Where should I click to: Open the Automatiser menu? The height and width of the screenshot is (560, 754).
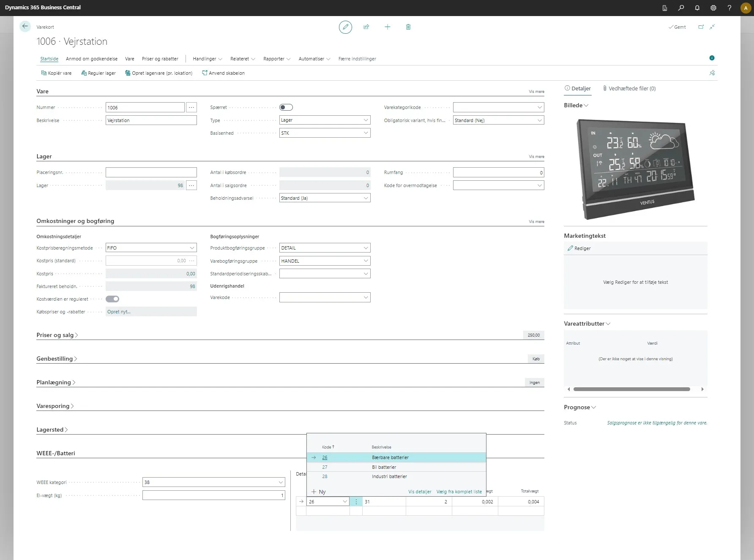(x=314, y=59)
